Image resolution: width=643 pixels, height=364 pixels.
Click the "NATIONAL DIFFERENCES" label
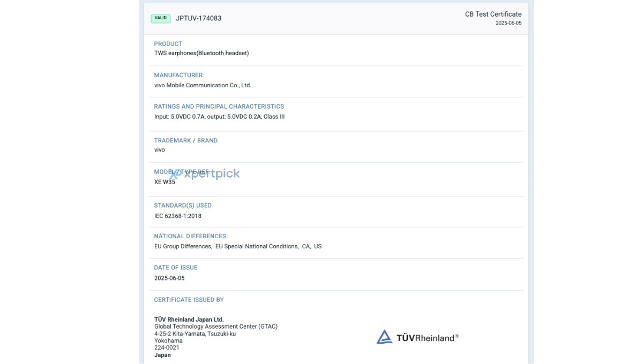[x=190, y=236]
